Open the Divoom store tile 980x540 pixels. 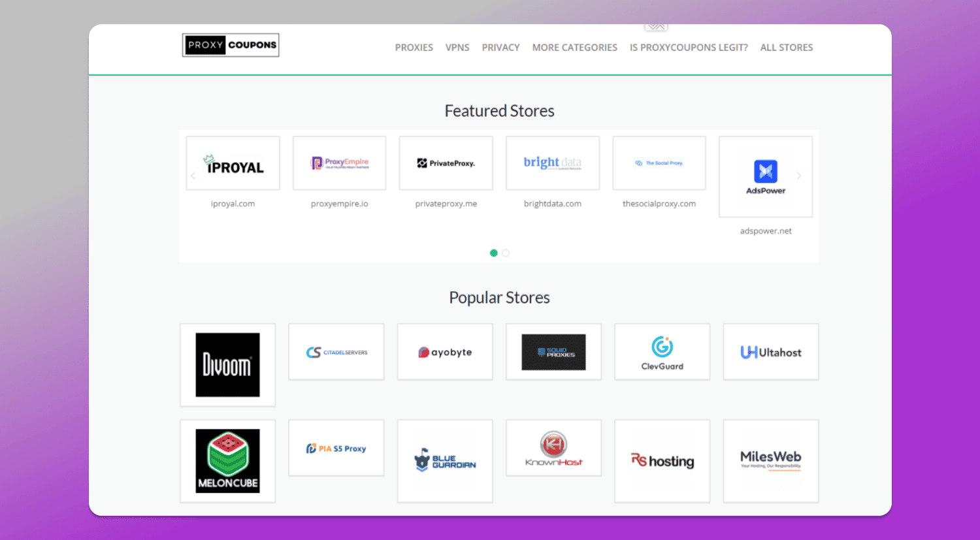tap(227, 365)
